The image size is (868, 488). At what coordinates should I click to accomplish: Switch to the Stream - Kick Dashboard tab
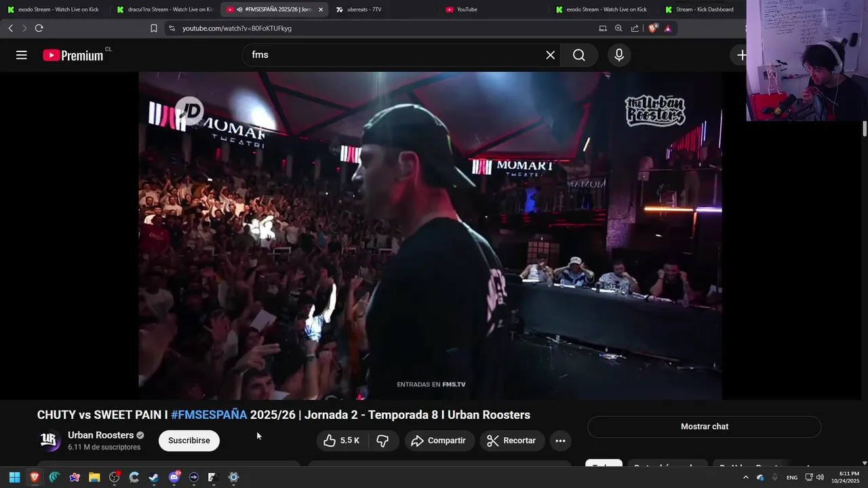click(x=702, y=9)
